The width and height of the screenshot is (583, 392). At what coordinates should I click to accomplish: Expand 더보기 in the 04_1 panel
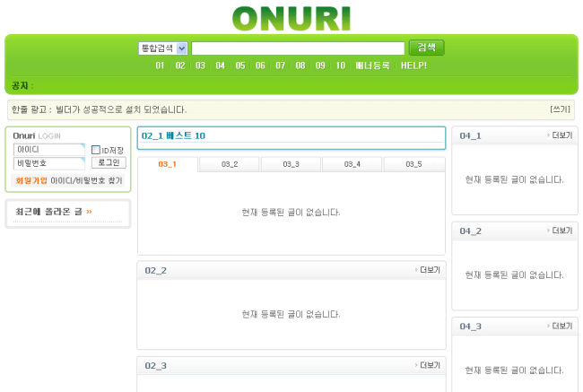561,135
